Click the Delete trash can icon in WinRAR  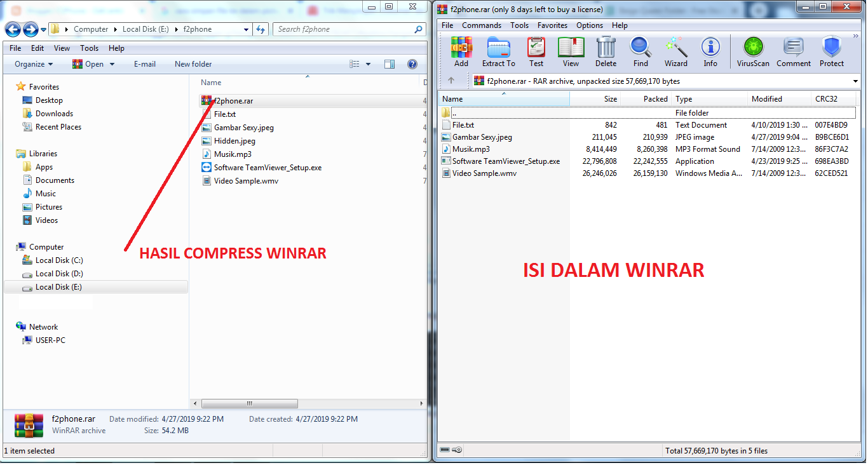pyautogui.click(x=606, y=51)
